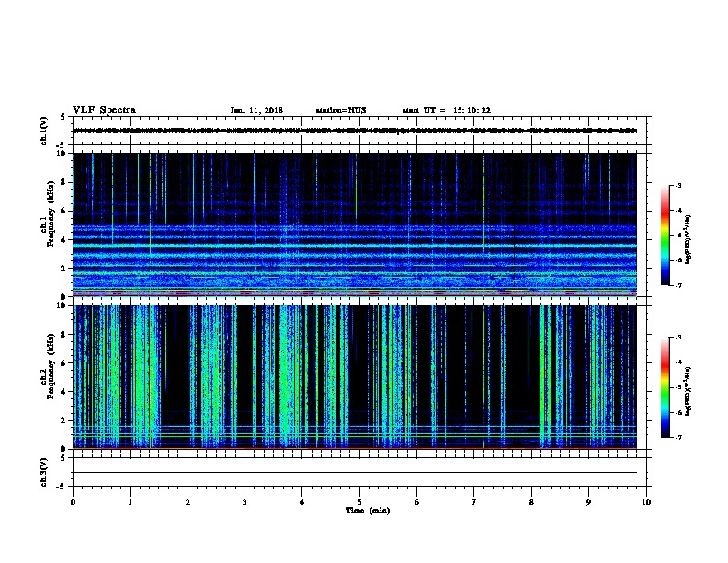Select the ch.1 "Frequency (kHz)" axis label

point(51,213)
